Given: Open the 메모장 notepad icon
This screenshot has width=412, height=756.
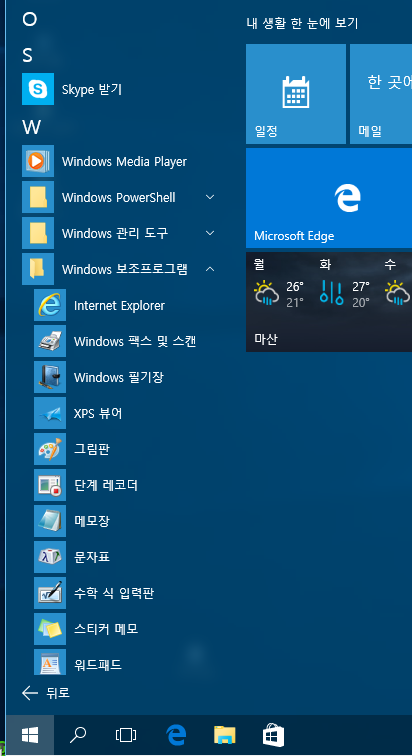Looking at the screenshot, I should 50,521.
